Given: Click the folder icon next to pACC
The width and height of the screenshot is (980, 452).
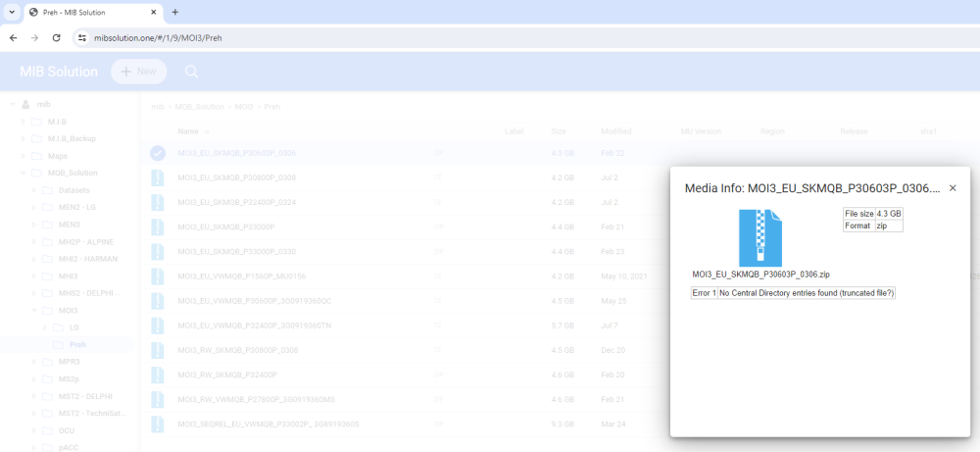Looking at the screenshot, I should click(47, 448).
